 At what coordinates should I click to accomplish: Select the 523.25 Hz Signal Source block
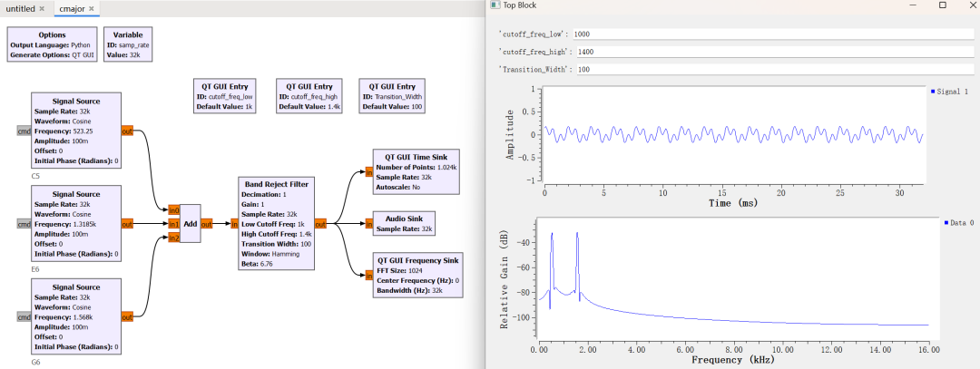click(x=76, y=131)
